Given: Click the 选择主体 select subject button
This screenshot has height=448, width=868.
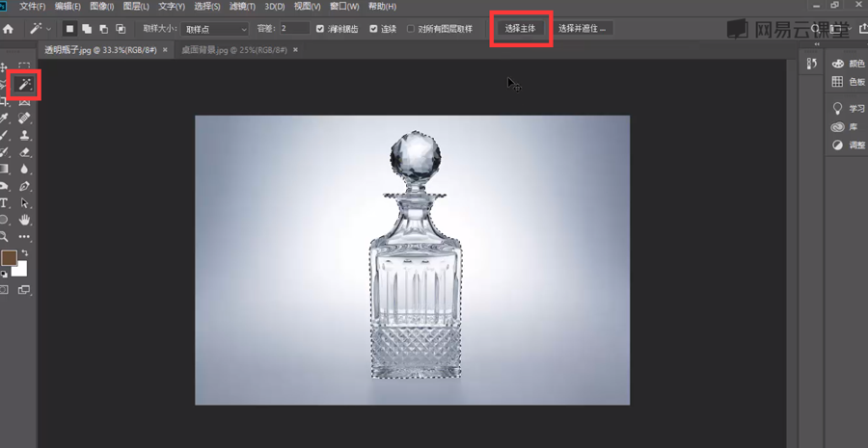Looking at the screenshot, I should point(521,28).
